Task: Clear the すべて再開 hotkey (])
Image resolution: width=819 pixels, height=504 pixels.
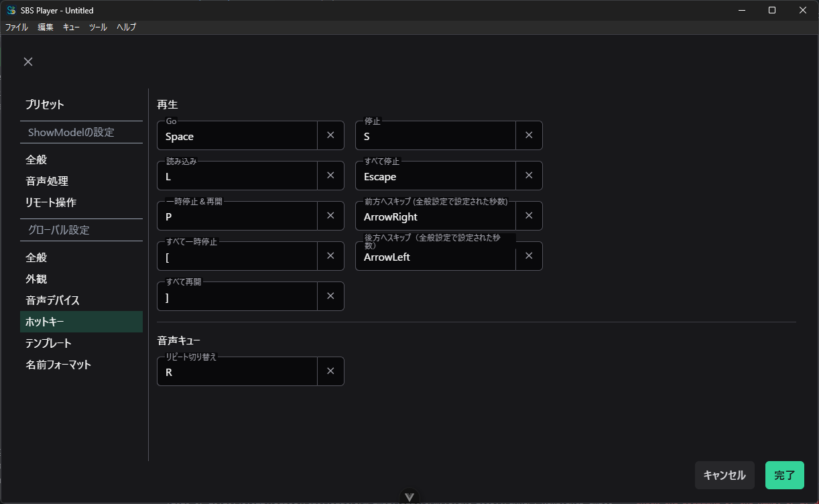Action: click(x=330, y=296)
